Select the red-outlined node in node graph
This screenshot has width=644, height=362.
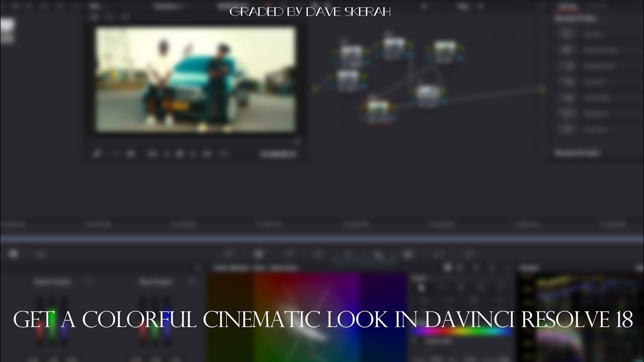click(x=379, y=111)
